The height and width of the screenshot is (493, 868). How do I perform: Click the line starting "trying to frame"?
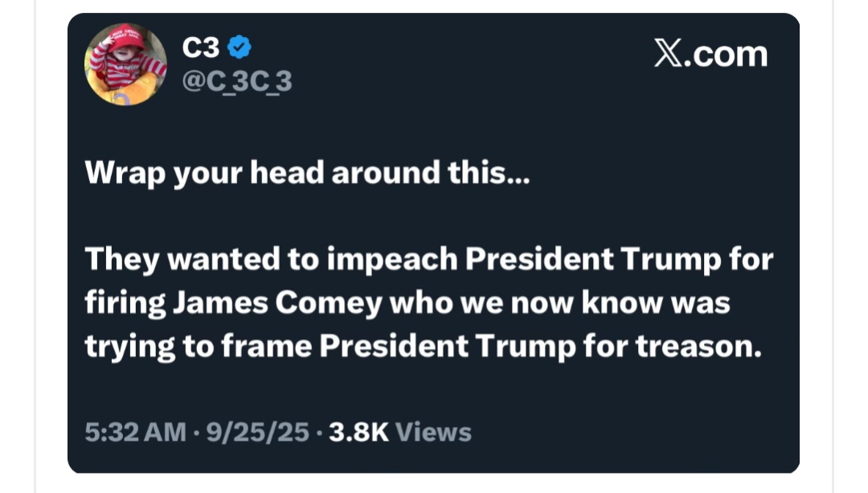[422, 347]
